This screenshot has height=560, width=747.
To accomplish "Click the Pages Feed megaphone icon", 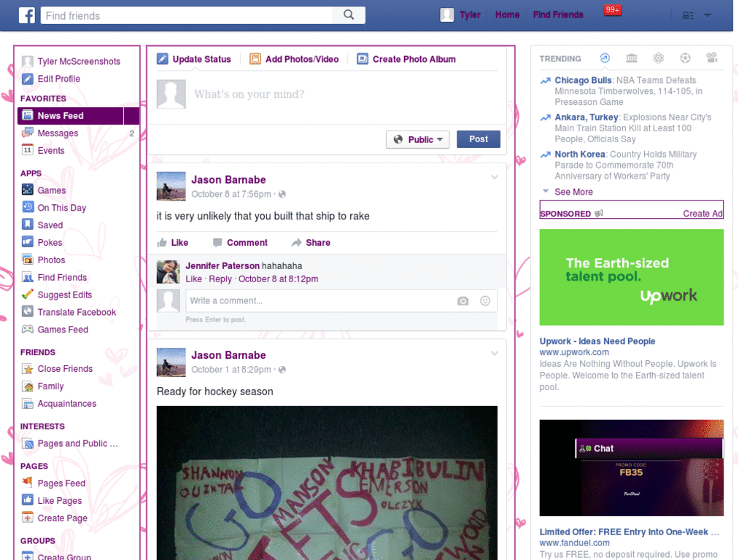I will [x=28, y=483].
